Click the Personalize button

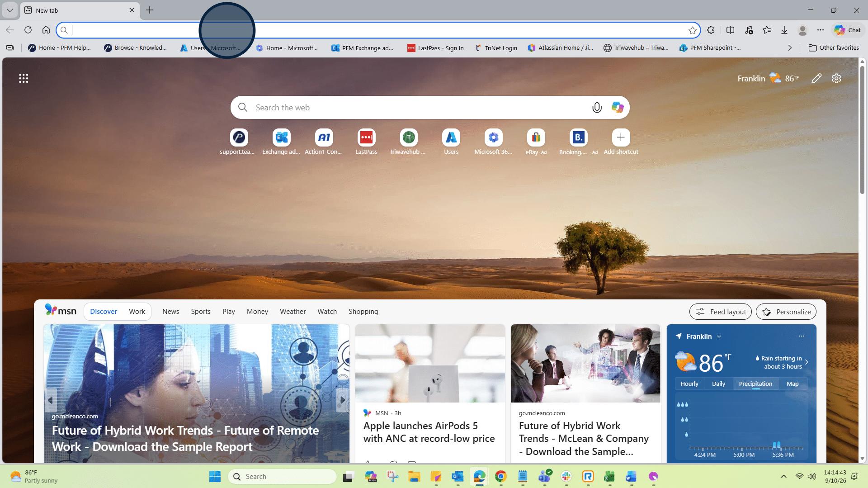click(786, 312)
